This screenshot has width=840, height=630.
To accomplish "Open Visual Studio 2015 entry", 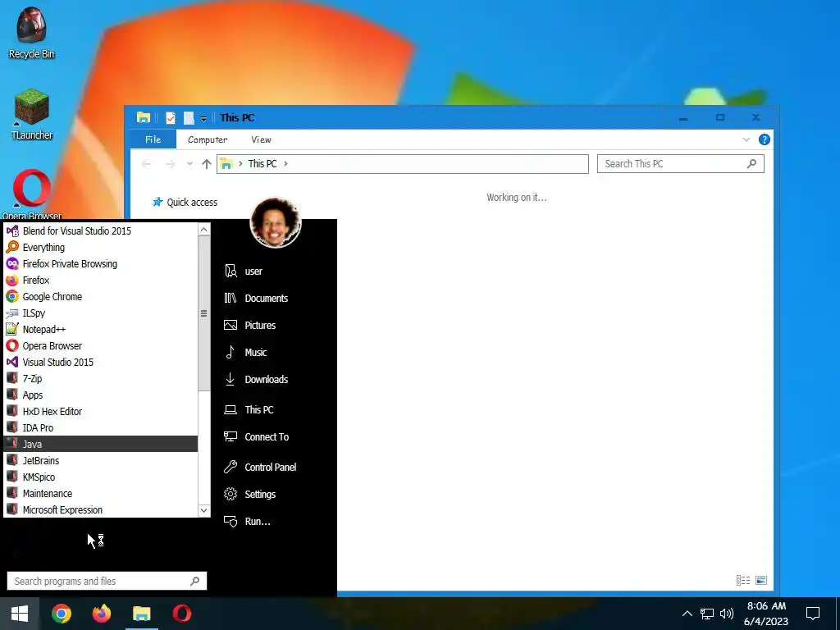I will (101, 362).
